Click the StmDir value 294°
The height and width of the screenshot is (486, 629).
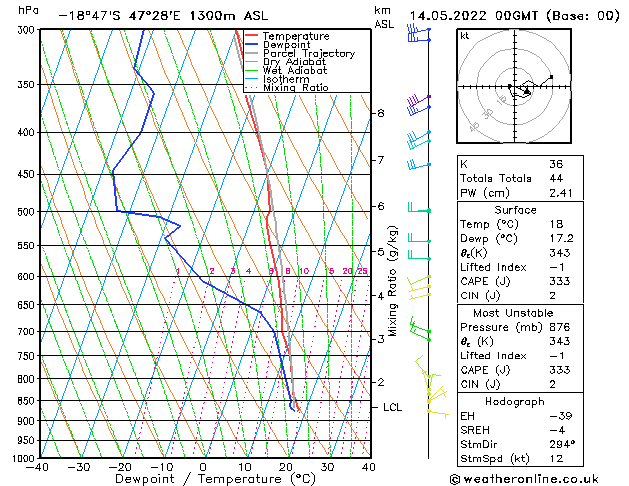[x=562, y=444]
